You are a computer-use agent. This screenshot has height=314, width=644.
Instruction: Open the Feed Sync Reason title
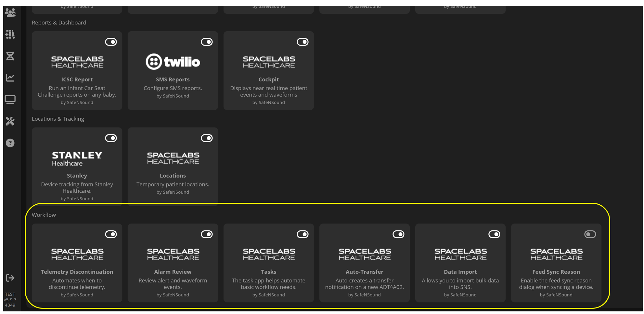[556, 272]
